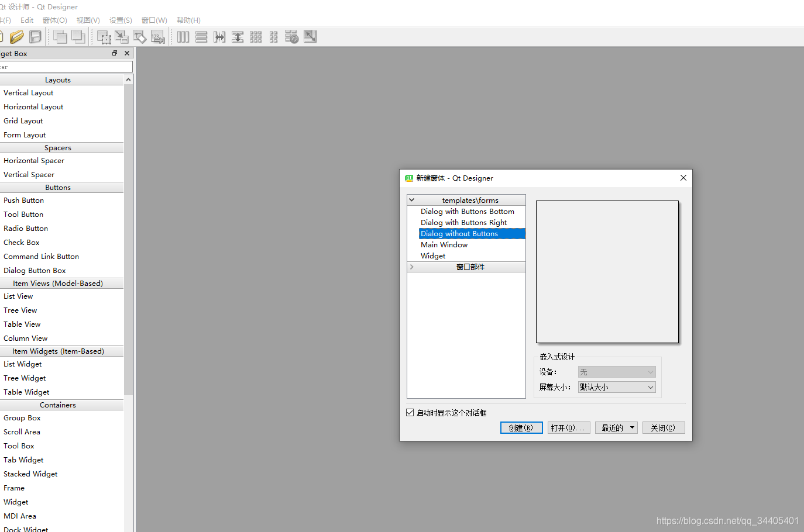804x532 pixels.
Task: Open the 帮助(H) help menu
Action: pyautogui.click(x=188, y=20)
